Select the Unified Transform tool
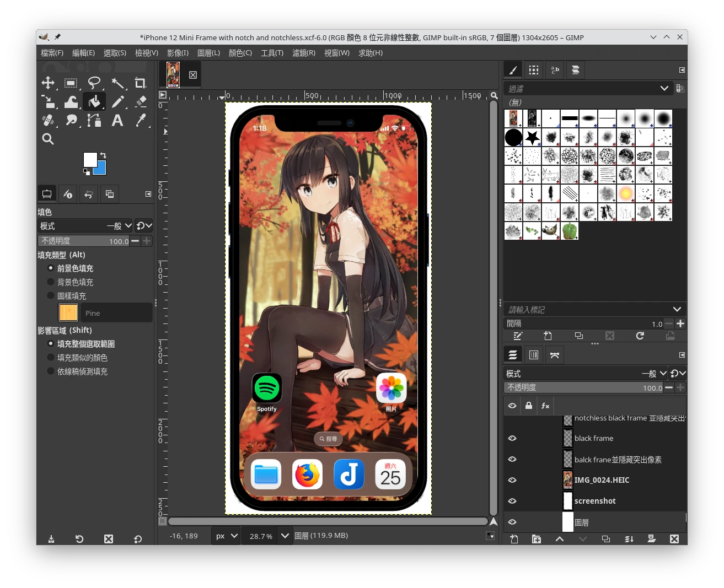 click(48, 102)
